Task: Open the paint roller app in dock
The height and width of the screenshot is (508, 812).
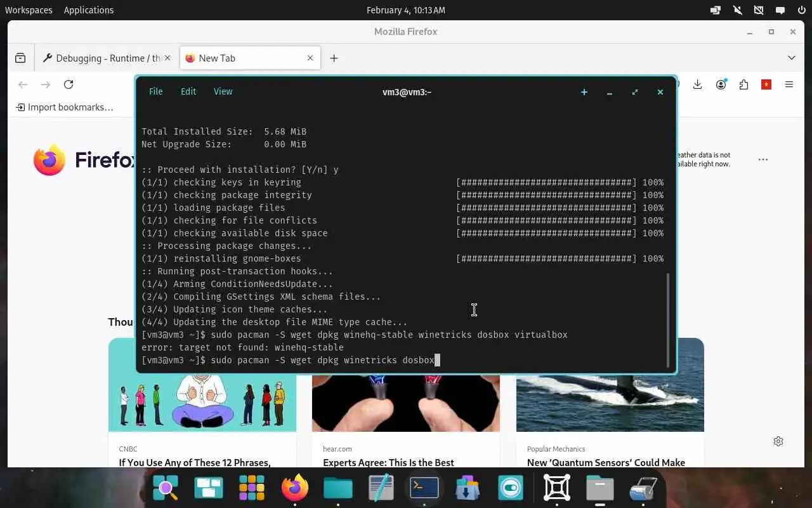Action: (643, 488)
